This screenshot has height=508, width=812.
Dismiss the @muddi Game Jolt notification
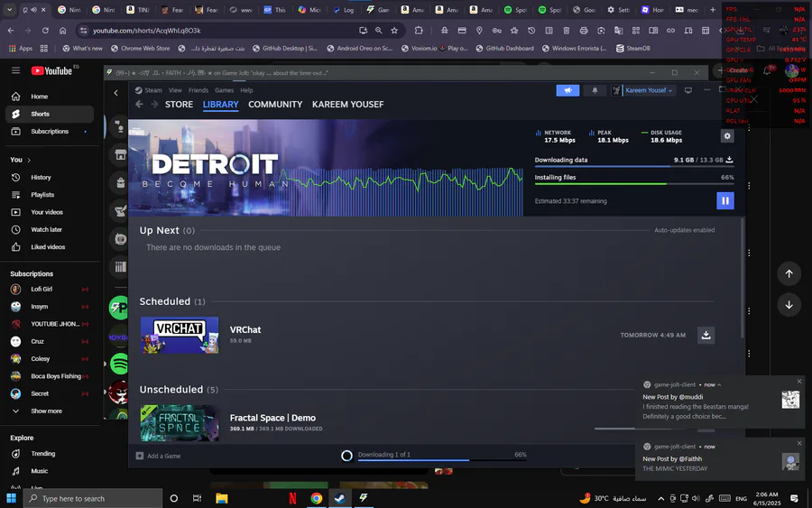[x=799, y=382]
